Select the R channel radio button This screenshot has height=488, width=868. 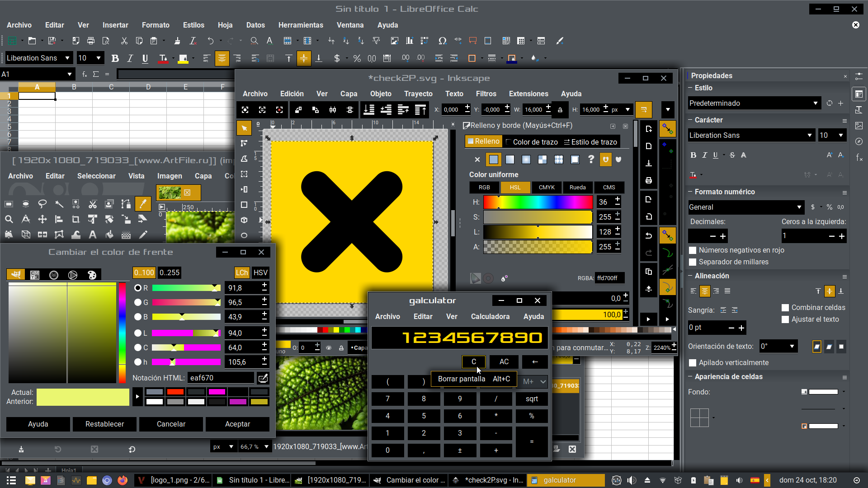(138, 288)
